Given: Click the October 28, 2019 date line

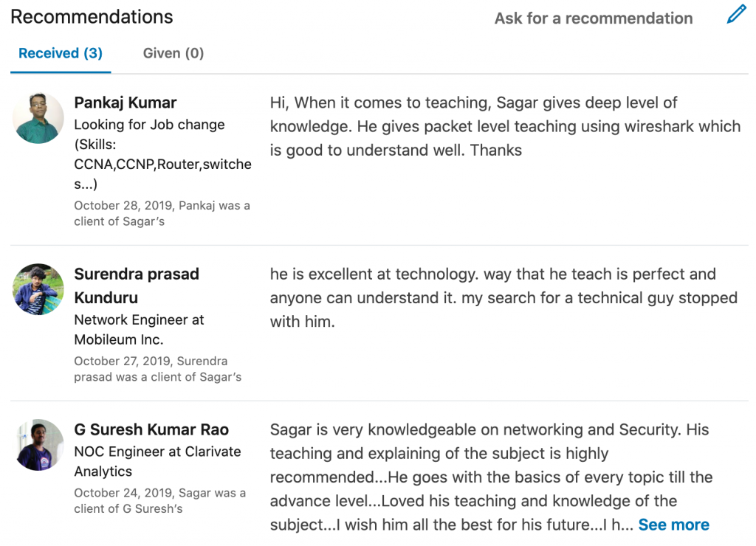Looking at the screenshot, I should 162,213.
